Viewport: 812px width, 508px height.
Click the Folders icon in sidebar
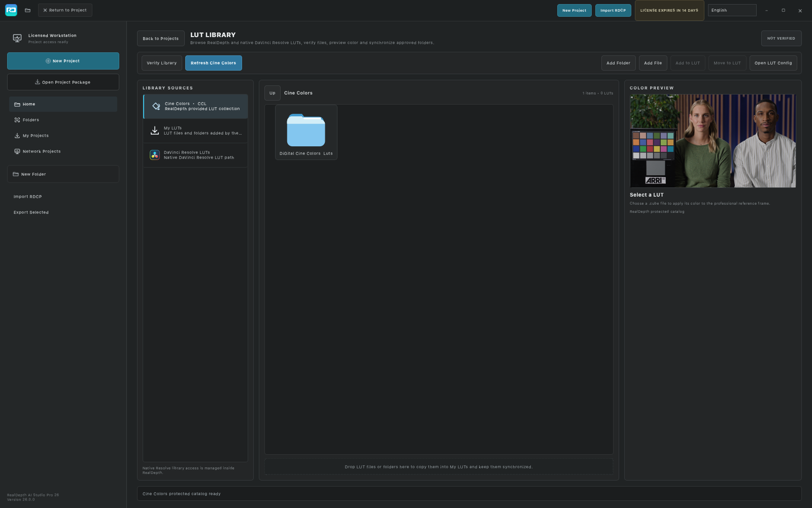click(17, 120)
